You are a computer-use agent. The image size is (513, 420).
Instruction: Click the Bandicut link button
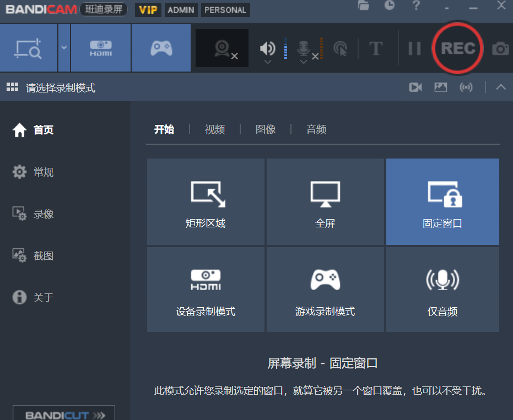pyautogui.click(x=64, y=414)
